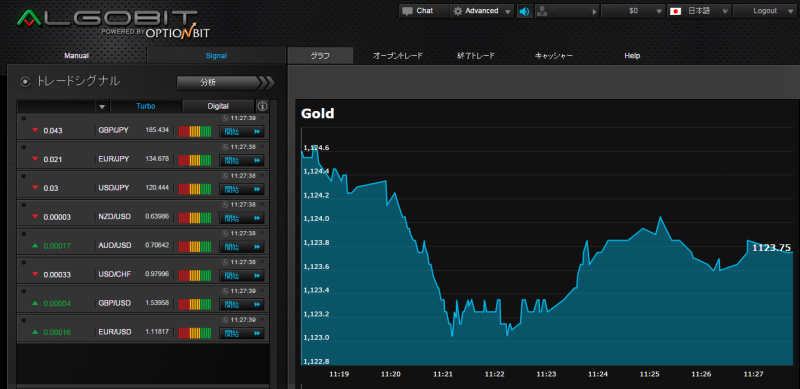800x389 pixels.
Task: Click the Algobit logo
Action: [112, 23]
